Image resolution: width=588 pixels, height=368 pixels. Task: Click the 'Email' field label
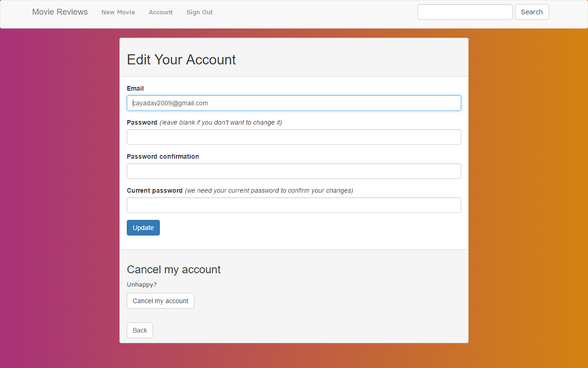point(135,88)
